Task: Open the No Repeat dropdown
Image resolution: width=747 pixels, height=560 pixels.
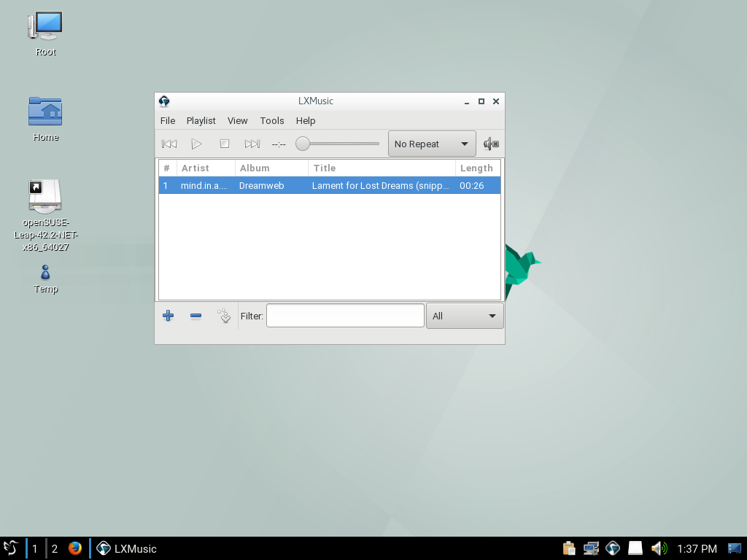Action: [x=431, y=144]
